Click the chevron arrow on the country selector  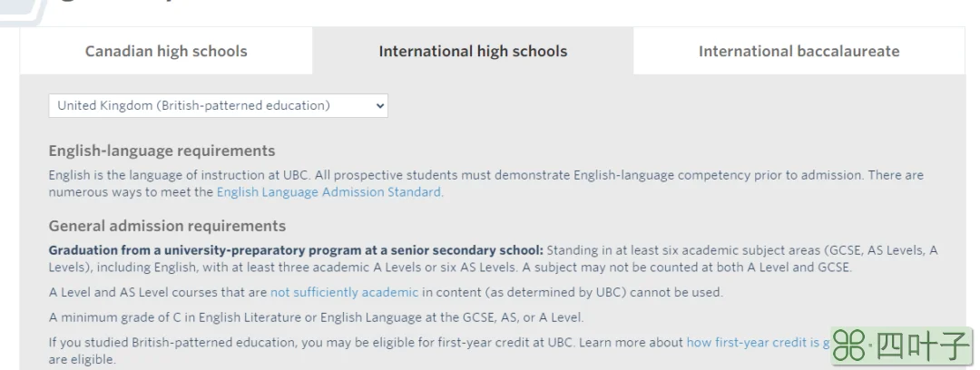coord(379,105)
